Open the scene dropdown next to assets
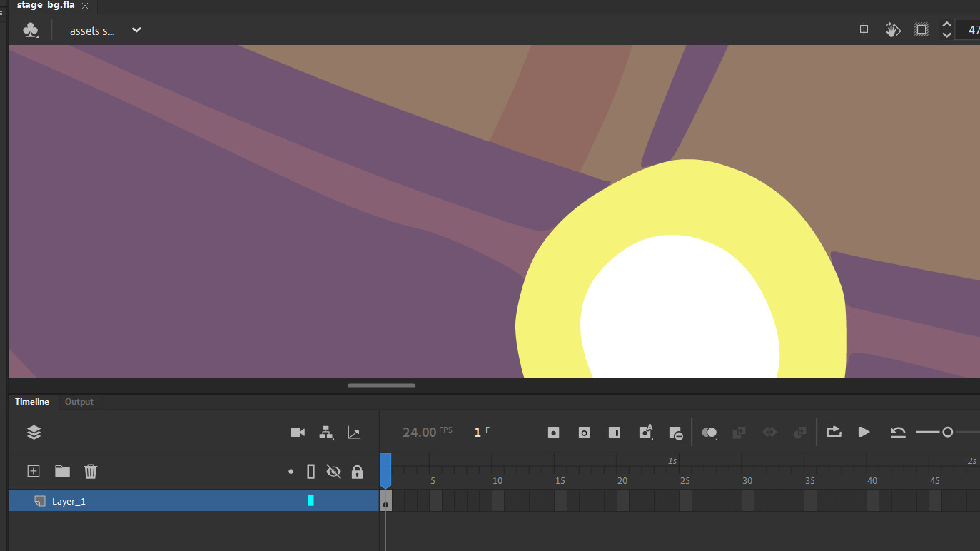The image size is (980, 551). (136, 31)
